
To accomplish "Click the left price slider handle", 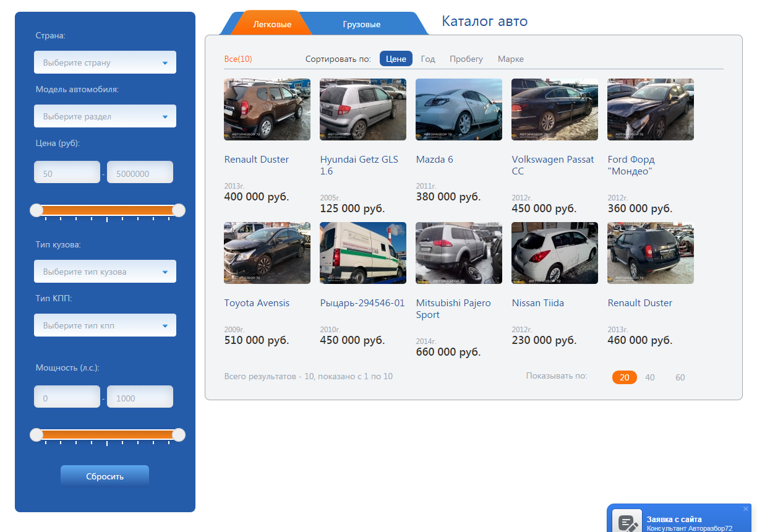I will click(x=36, y=211).
